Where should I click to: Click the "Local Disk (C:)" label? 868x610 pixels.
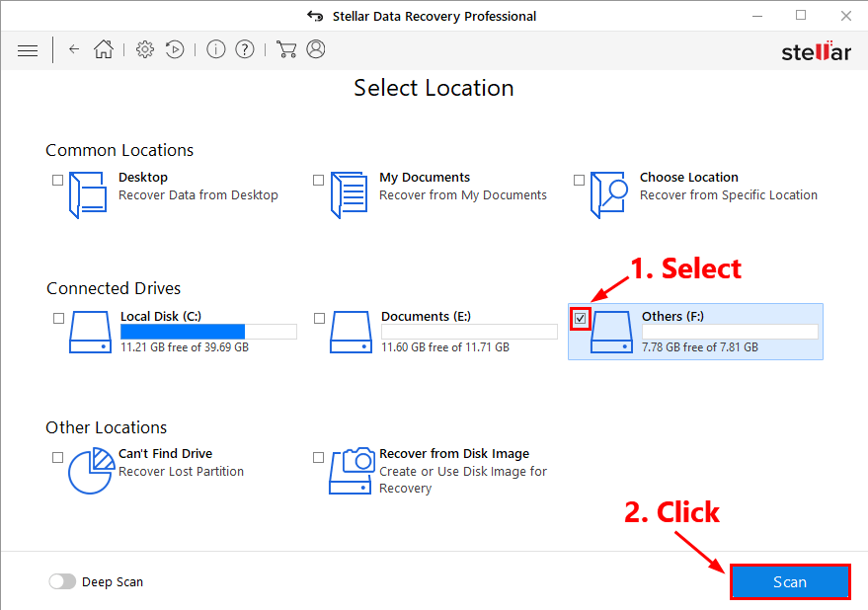pyautogui.click(x=161, y=316)
